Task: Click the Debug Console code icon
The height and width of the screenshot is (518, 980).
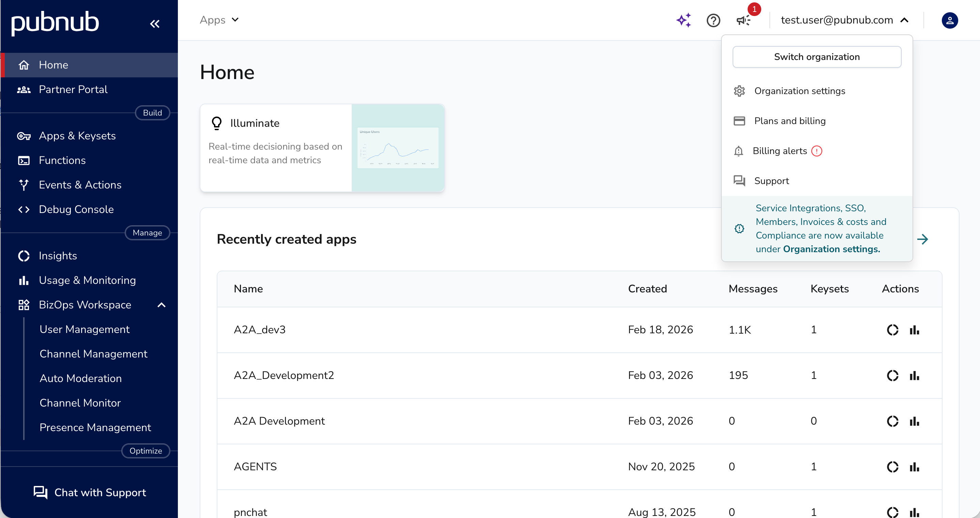Action: click(x=24, y=209)
